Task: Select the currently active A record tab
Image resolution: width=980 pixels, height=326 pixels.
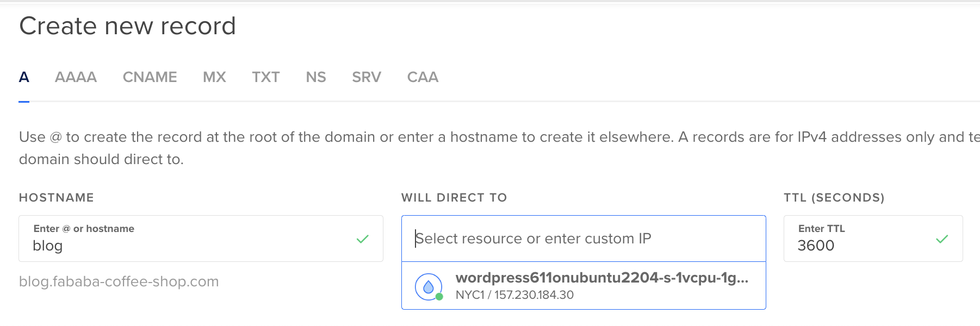Action: click(x=24, y=77)
